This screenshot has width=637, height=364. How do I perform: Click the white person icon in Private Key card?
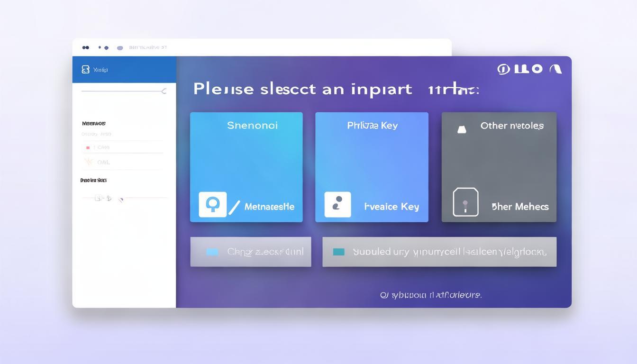pos(337,205)
